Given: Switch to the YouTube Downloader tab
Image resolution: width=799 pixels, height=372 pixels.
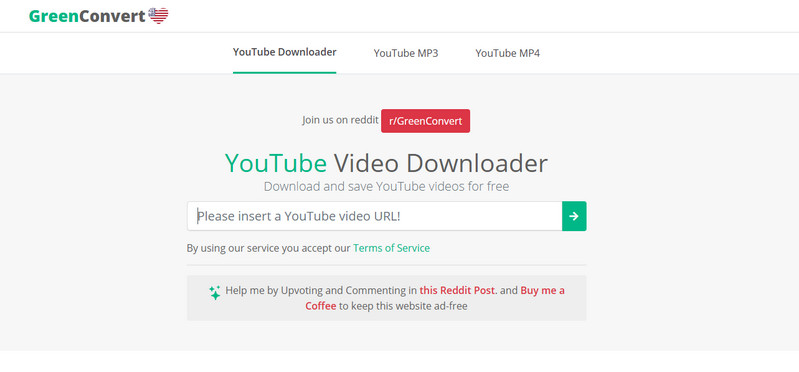Looking at the screenshot, I should pos(284,52).
